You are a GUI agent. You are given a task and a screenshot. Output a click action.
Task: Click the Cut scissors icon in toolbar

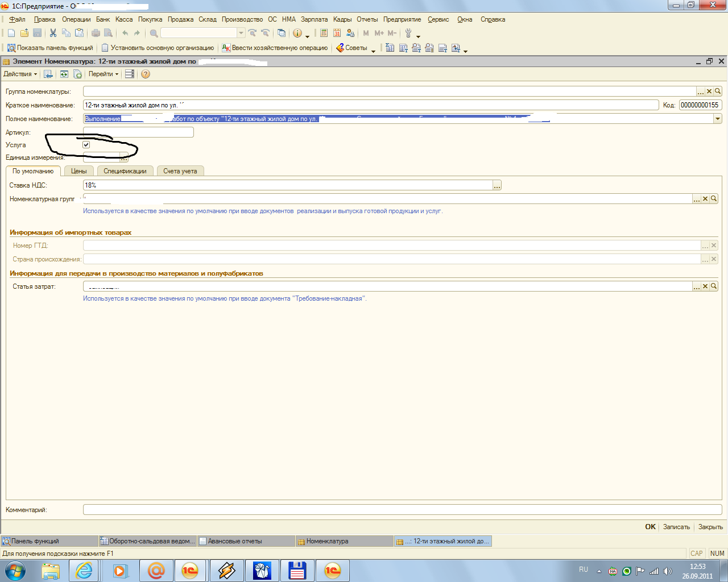tap(53, 33)
